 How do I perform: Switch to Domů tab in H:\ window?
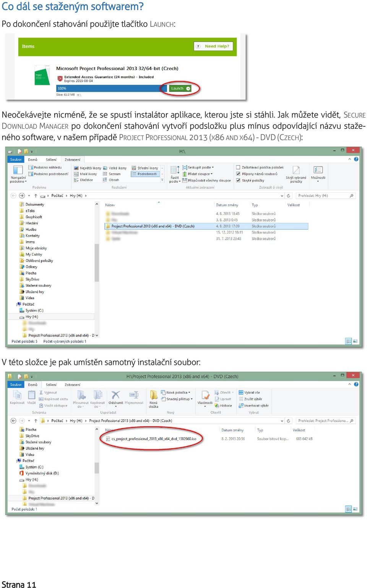point(32,160)
